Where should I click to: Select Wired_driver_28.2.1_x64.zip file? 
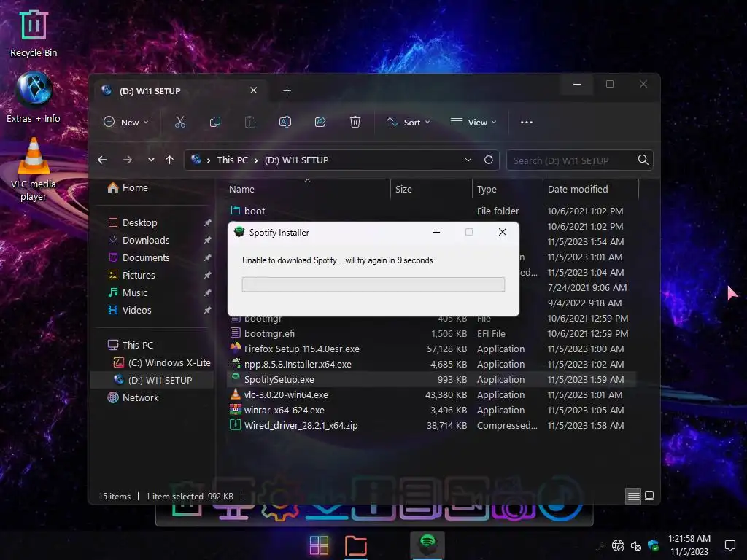(431, 425)
